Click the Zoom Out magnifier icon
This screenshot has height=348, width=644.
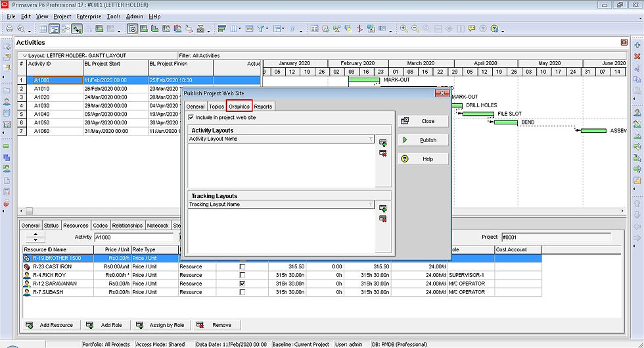coord(415,29)
